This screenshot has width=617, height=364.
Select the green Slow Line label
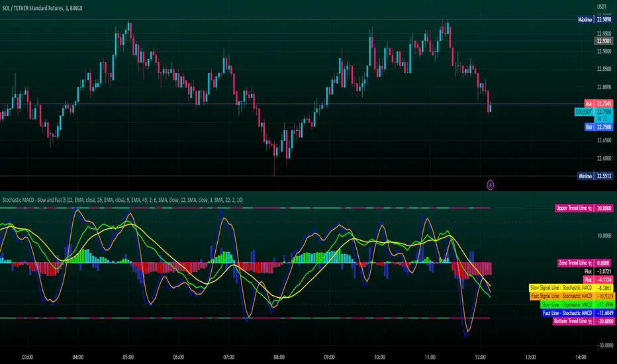point(571,304)
